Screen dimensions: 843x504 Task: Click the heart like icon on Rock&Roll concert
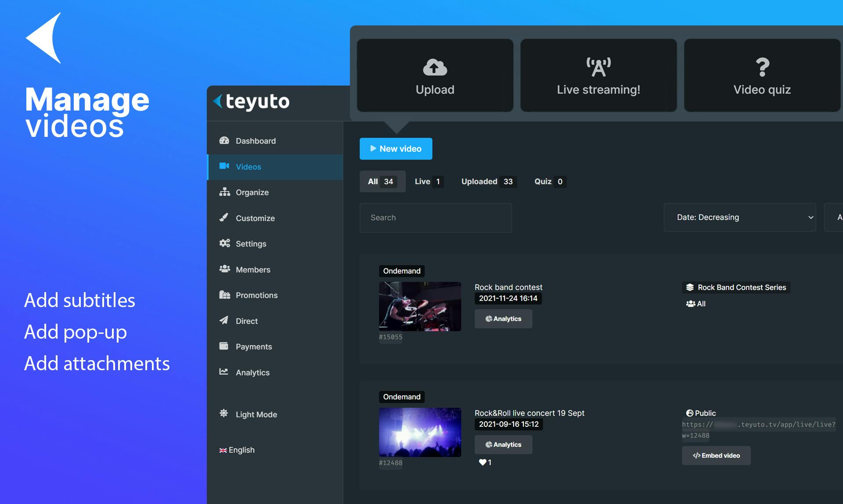pyautogui.click(x=483, y=462)
